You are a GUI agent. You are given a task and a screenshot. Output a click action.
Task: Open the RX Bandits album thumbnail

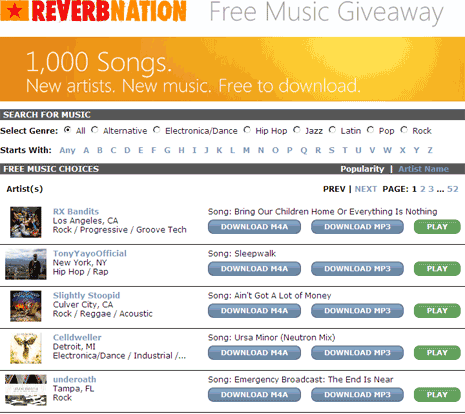coord(26,222)
